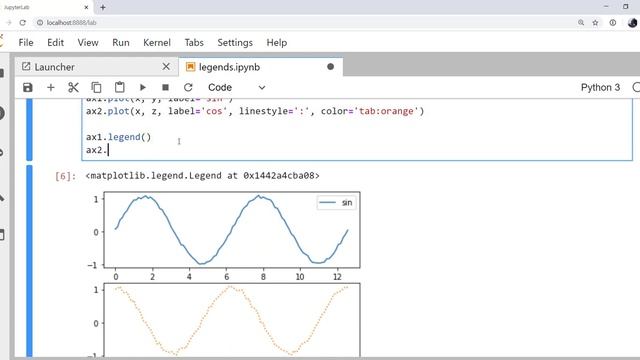The height and width of the screenshot is (360, 640).
Task: Cut selected cell with the scissors icon
Action: 73,87
